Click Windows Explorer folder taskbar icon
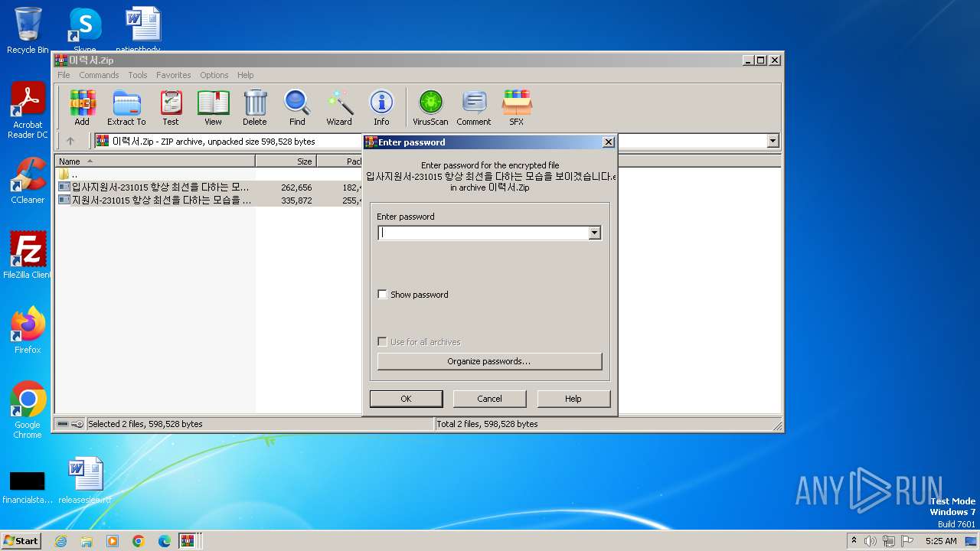This screenshot has height=551, width=980. [87, 541]
